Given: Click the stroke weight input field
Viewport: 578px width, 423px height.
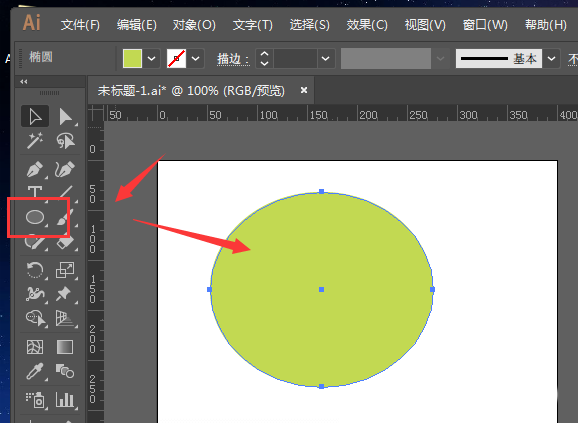Looking at the screenshot, I should pos(295,59).
